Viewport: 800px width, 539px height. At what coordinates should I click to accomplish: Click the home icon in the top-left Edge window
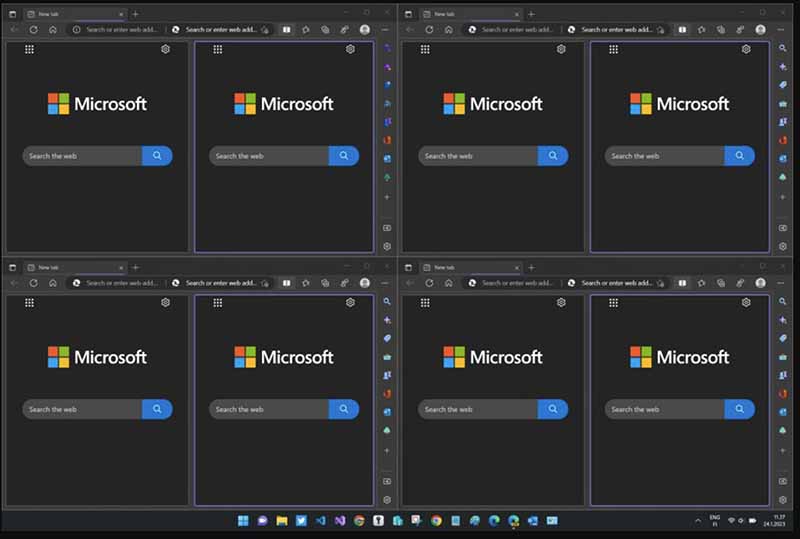[x=53, y=30]
